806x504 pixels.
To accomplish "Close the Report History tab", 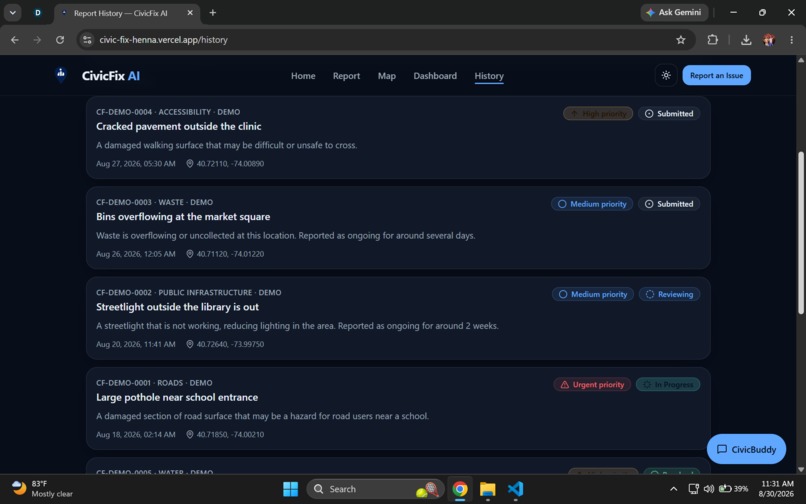I will pyautogui.click(x=190, y=13).
